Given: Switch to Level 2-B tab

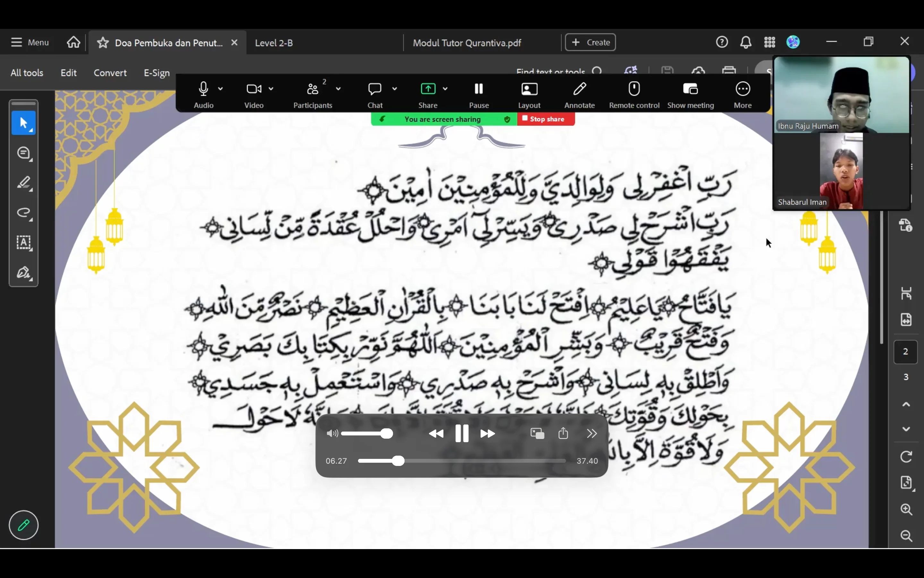Looking at the screenshot, I should pos(274,43).
